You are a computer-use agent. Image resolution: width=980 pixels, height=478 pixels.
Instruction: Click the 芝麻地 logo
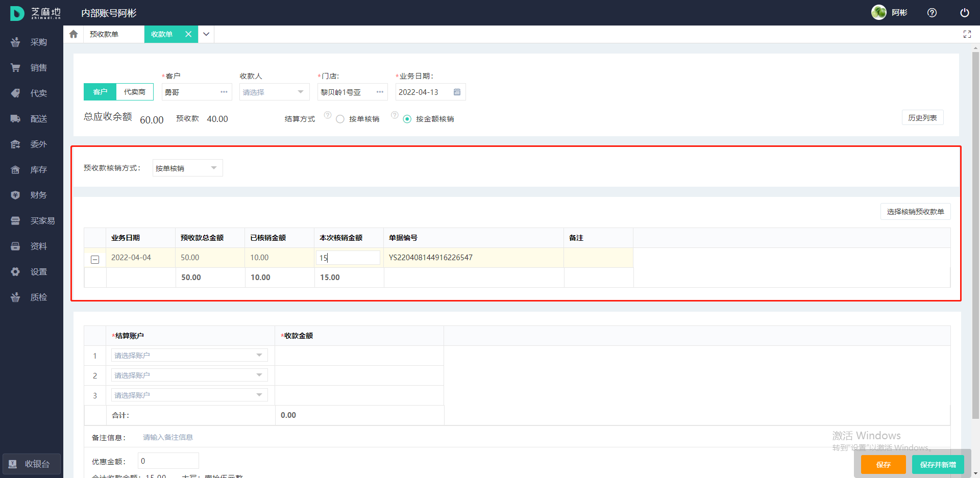coord(35,13)
